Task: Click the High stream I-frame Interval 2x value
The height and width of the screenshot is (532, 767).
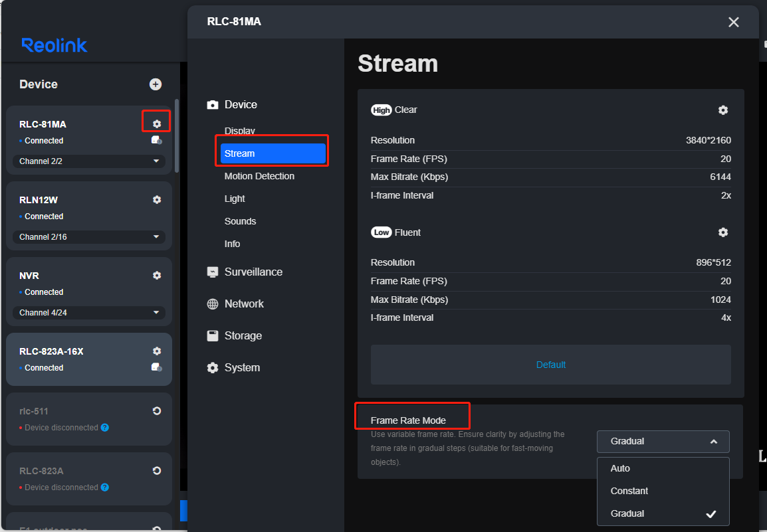Action: (x=726, y=195)
